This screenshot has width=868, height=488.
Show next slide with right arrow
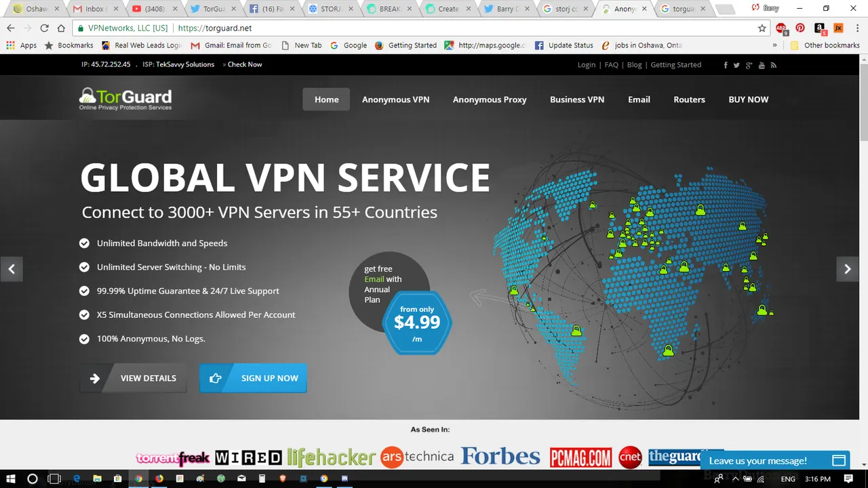point(848,269)
